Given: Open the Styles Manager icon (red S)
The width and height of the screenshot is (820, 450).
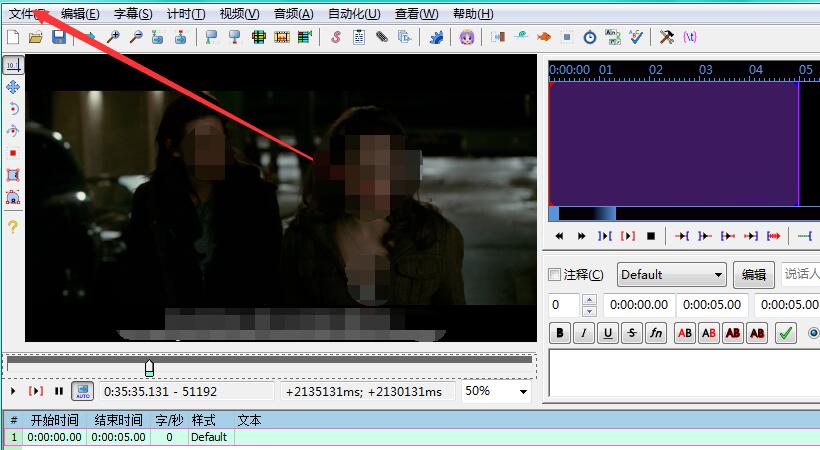Looking at the screenshot, I should [335, 38].
